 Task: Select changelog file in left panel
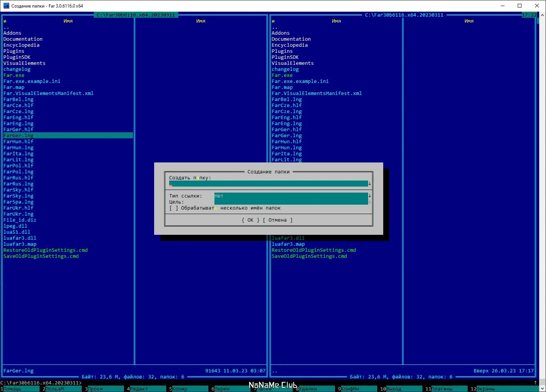click(17, 69)
